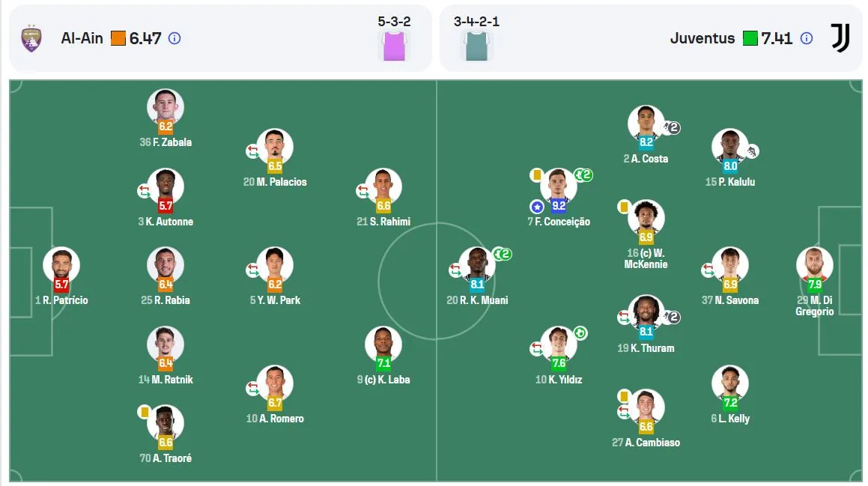Click the star man-of-the-match badge on Conceição
The image size is (868, 486).
coord(537,207)
